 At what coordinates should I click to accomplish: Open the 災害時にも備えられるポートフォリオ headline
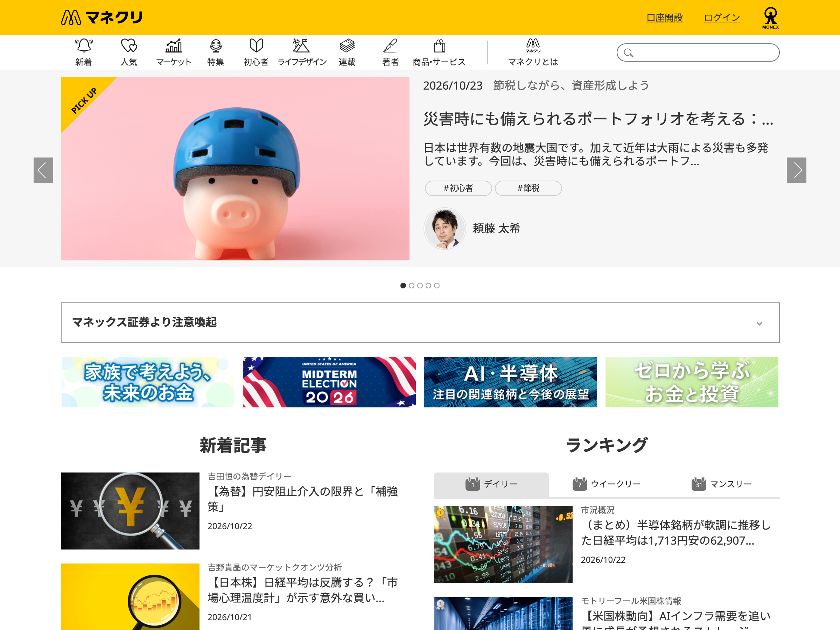tap(598, 119)
